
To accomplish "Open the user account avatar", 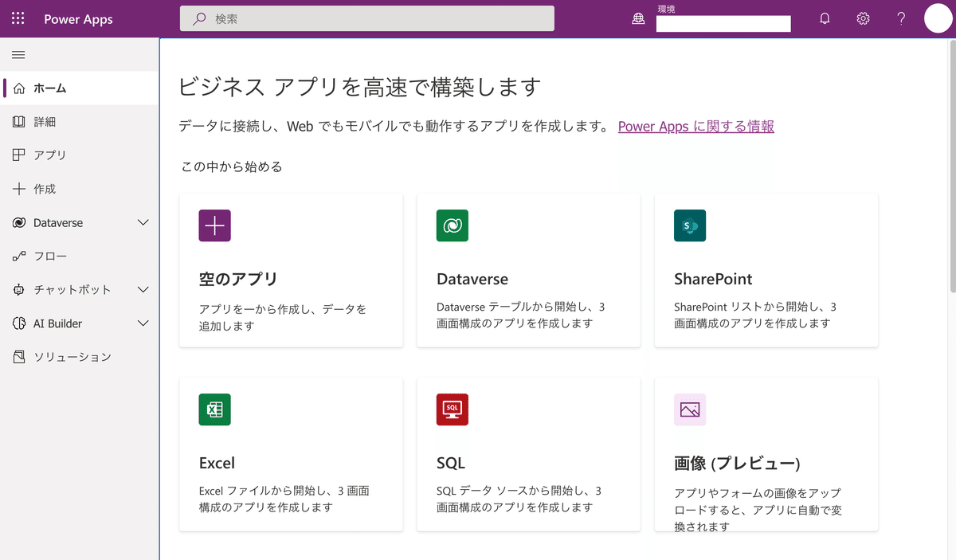I will 938,18.
